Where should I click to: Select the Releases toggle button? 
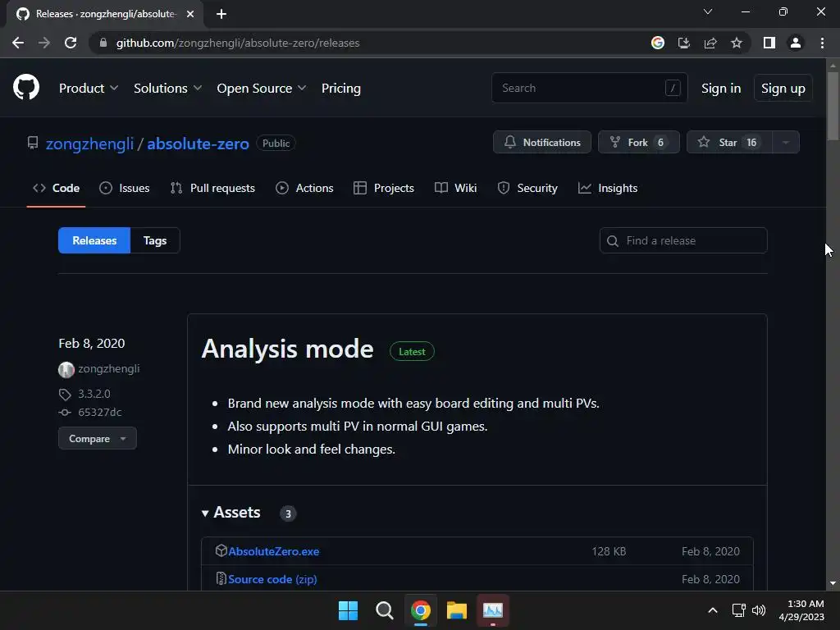click(94, 240)
